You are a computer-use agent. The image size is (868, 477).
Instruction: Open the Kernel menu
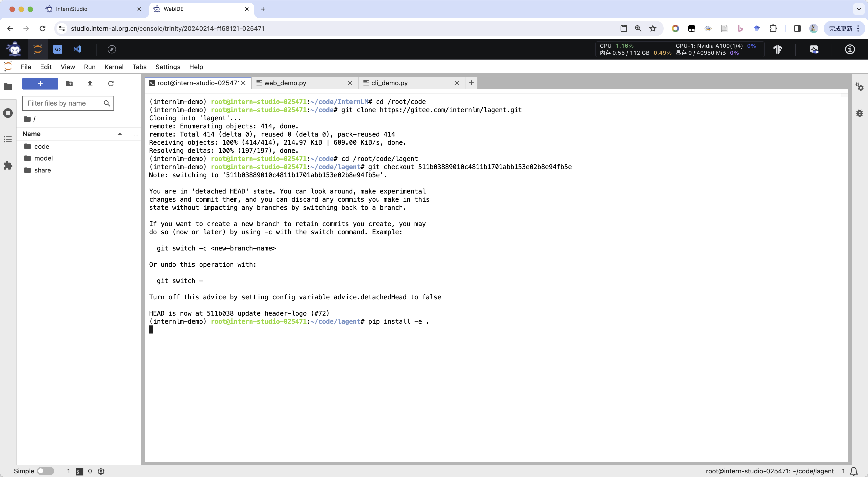pos(113,67)
